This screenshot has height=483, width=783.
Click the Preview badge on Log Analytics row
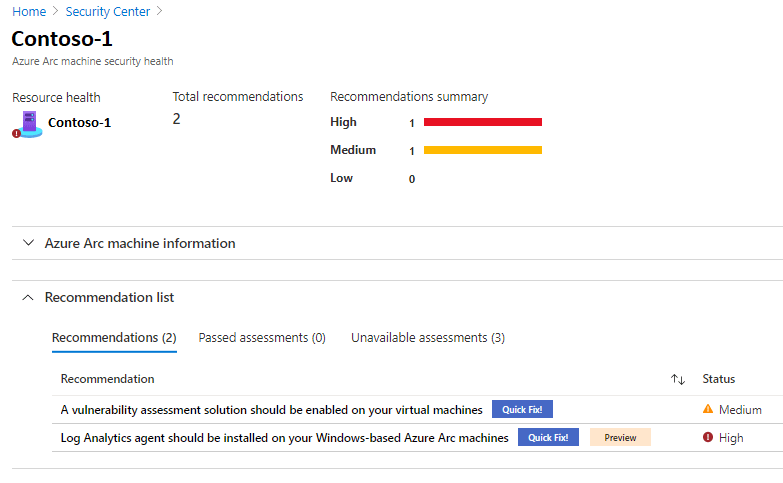[620, 437]
